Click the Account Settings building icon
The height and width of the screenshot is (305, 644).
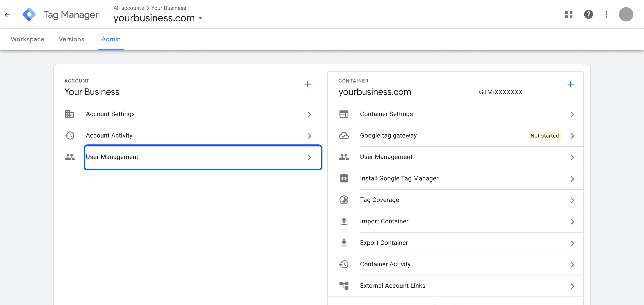pyautogui.click(x=70, y=114)
